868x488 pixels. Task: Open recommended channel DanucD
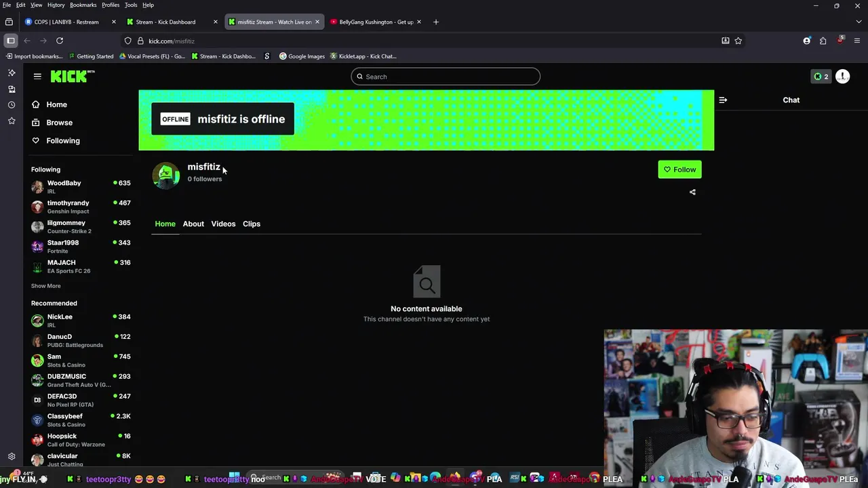coord(81,340)
